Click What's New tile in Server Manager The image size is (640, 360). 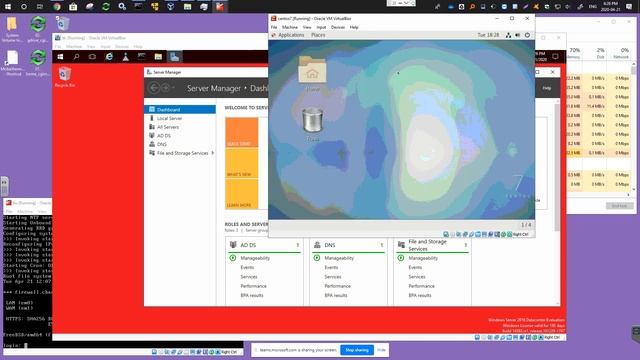(x=242, y=163)
